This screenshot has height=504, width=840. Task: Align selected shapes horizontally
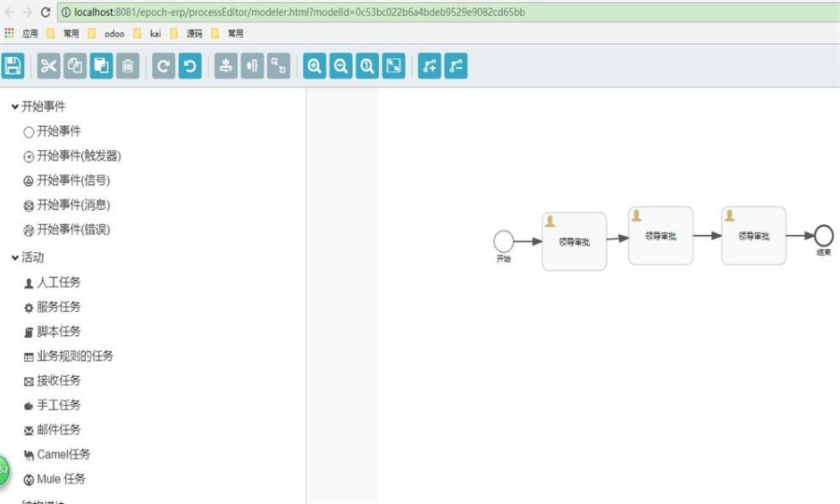click(252, 66)
